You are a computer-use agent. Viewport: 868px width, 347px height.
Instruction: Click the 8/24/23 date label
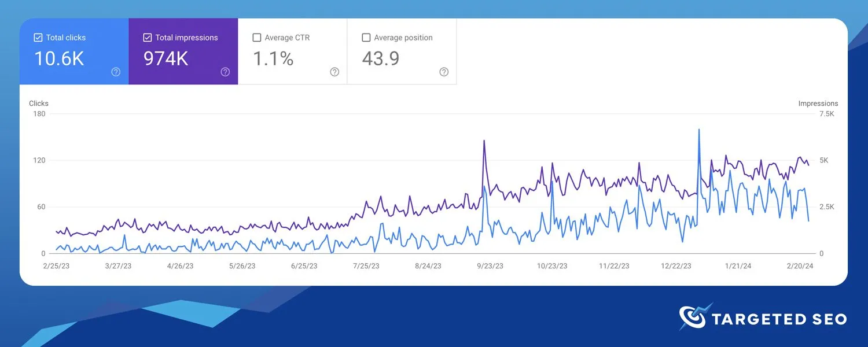[x=428, y=266]
